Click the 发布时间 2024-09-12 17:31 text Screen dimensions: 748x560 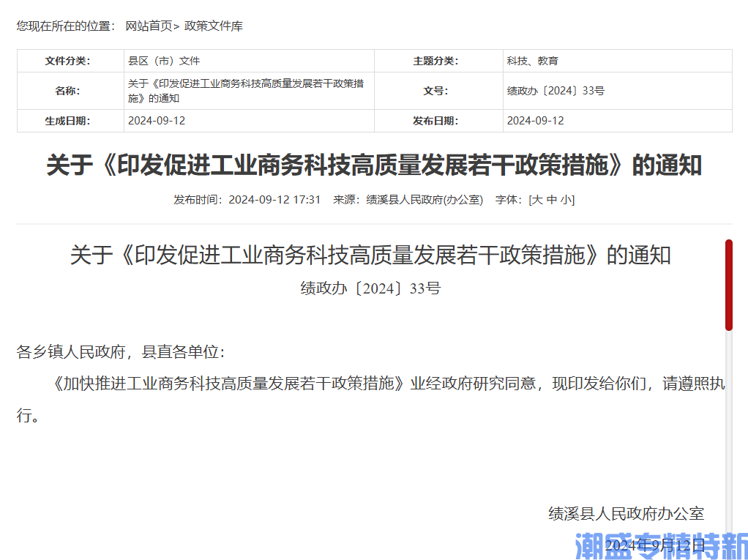(x=247, y=199)
